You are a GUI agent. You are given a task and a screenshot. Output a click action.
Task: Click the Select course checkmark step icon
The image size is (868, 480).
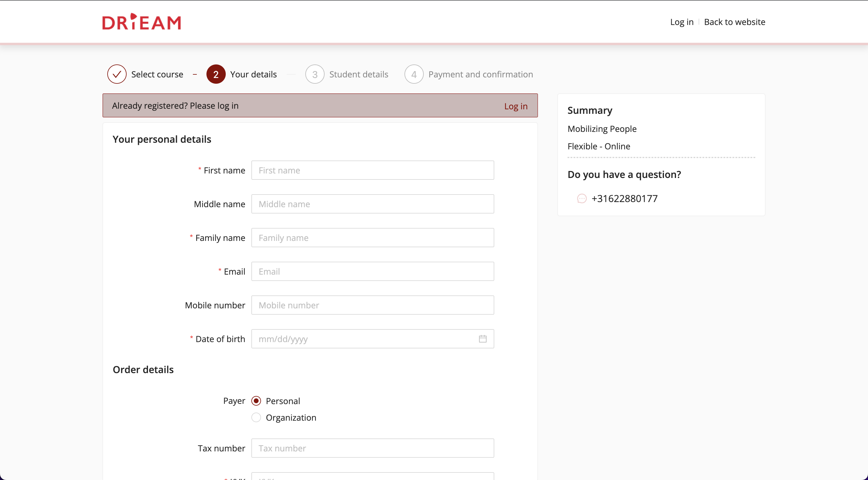[x=117, y=74]
